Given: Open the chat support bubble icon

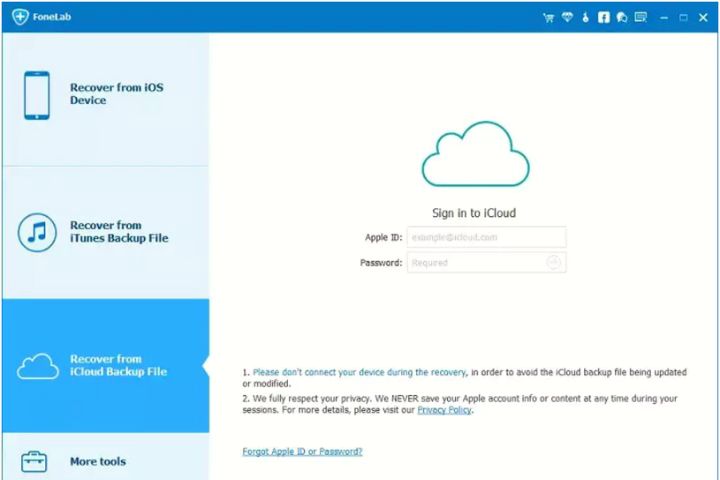Looking at the screenshot, I should tap(622, 17).
